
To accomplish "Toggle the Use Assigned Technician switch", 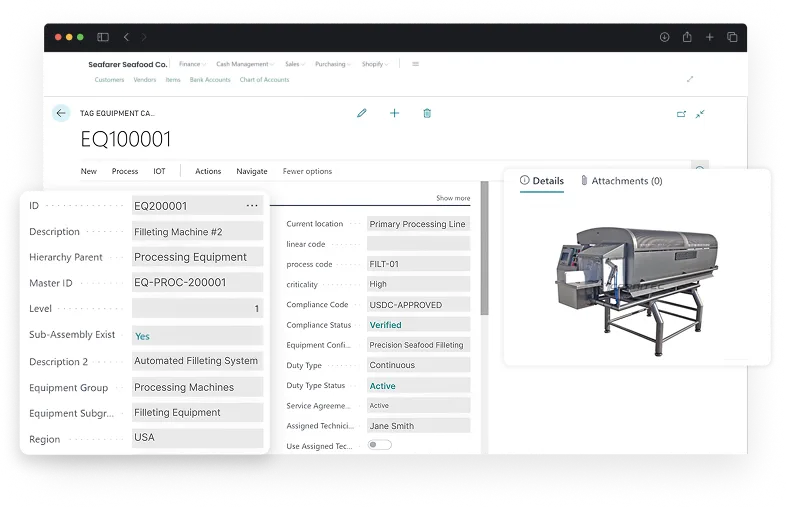I will pyautogui.click(x=379, y=445).
